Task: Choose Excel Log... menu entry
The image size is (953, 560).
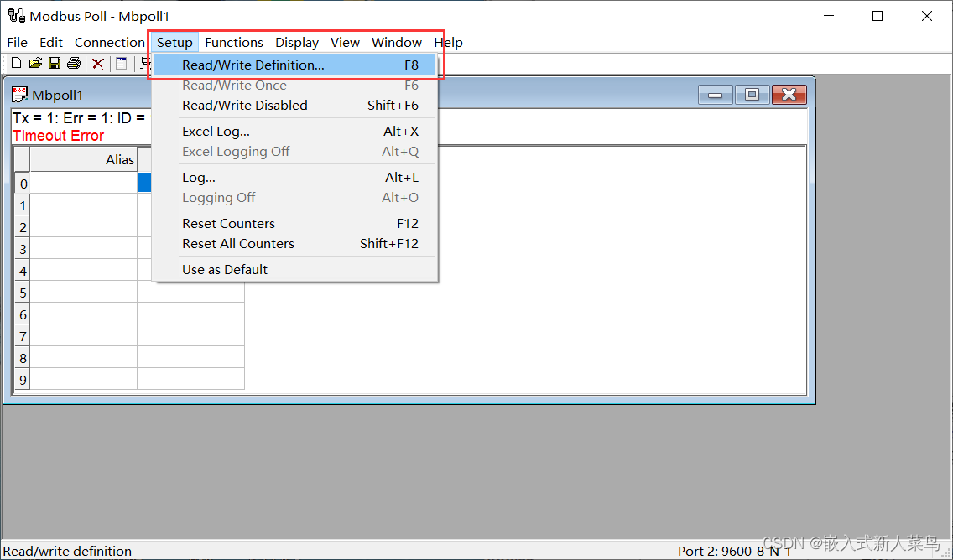Action: (x=294, y=131)
